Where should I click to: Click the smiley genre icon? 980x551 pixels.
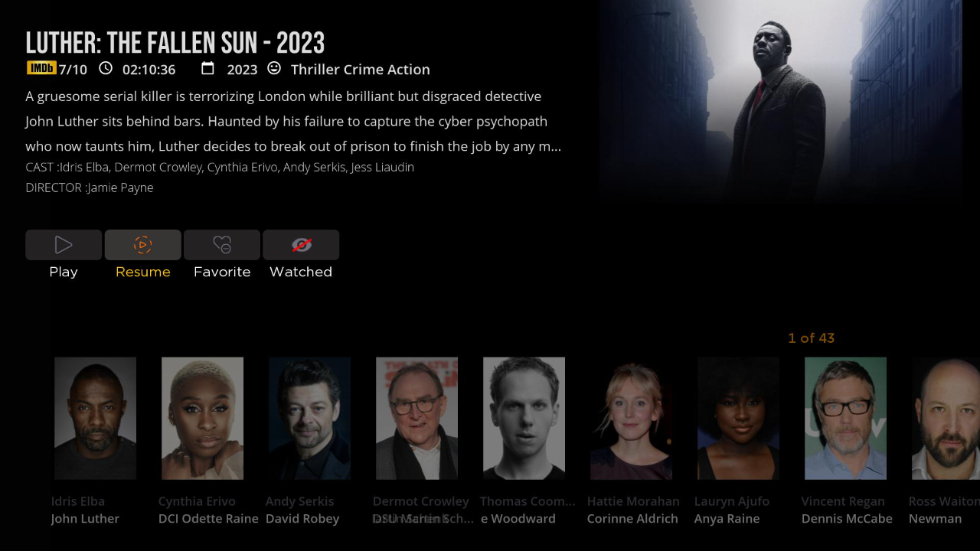coord(274,68)
